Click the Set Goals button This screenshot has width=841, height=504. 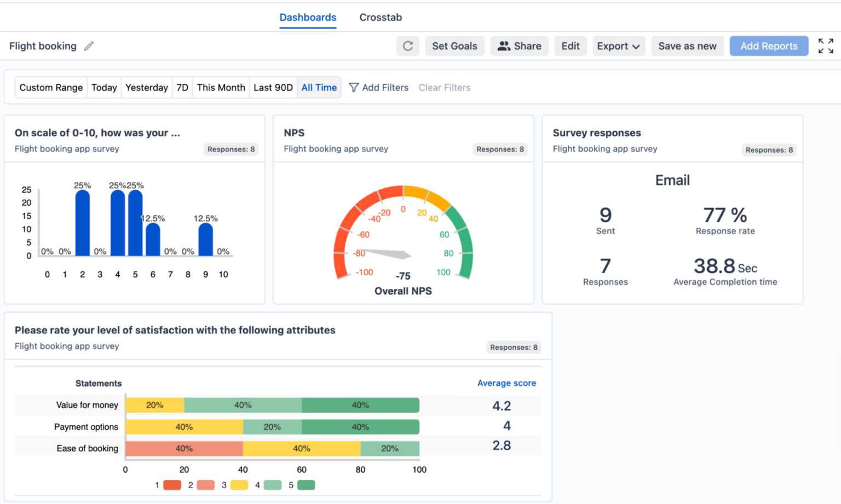click(x=454, y=46)
